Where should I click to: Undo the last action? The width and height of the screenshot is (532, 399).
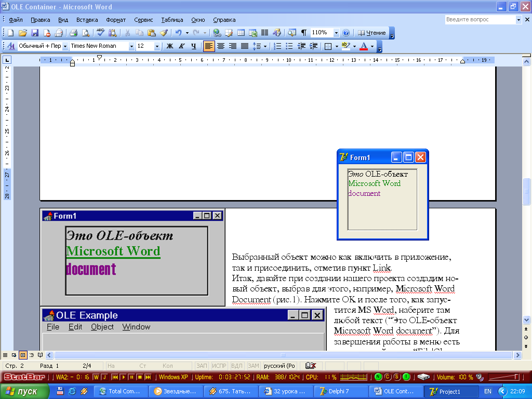(x=178, y=33)
